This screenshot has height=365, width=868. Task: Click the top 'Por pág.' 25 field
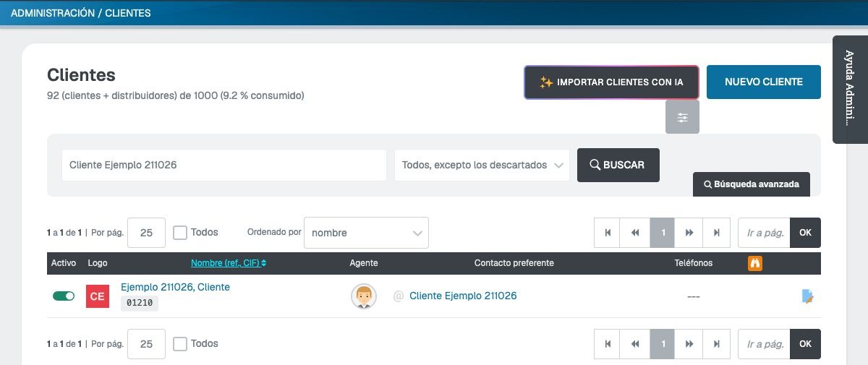click(146, 233)
